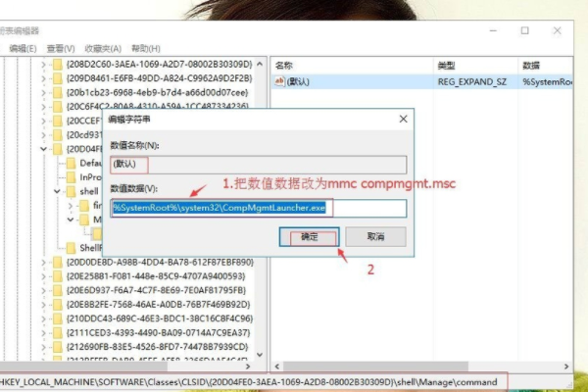Expand the {20E25881-F081-448e-85C9-4707A9400593} key
The width and height of the screenshot is (588, 392).
[43, 276]
